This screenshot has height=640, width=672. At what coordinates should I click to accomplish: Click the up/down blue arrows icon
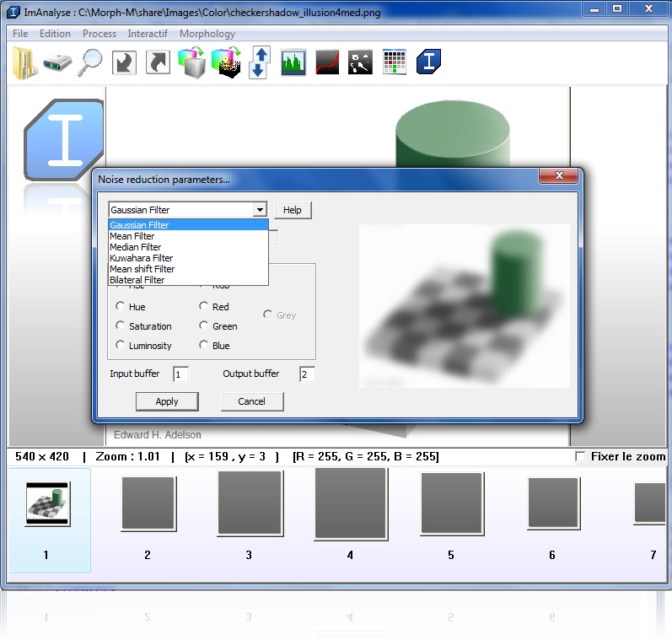coord(260,62)
